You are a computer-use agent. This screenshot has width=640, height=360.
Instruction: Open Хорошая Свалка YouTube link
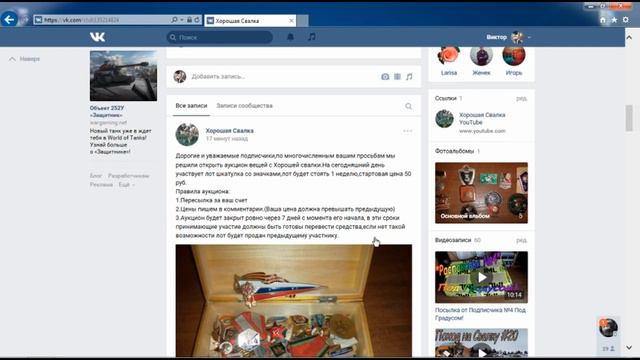[x=482, y=118]
